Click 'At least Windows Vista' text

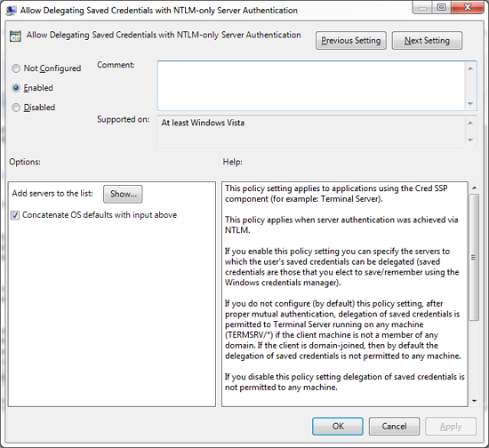(x=203, y=123)
